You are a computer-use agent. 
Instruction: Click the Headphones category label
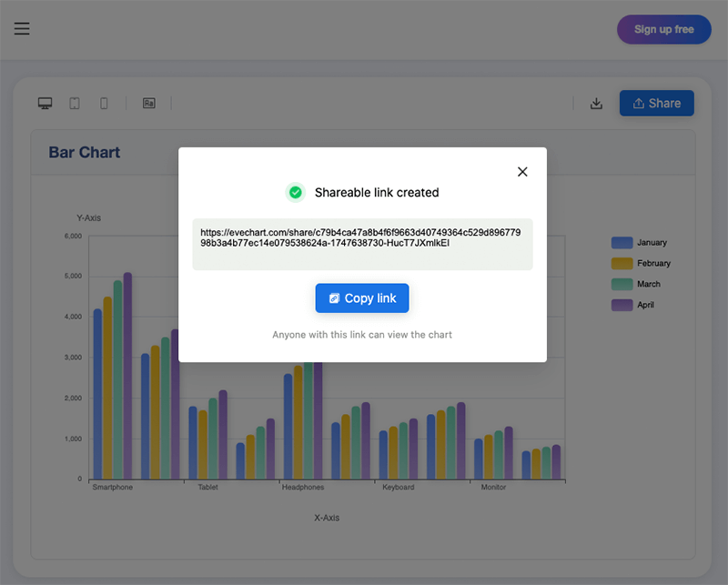[x=303, y=487]
